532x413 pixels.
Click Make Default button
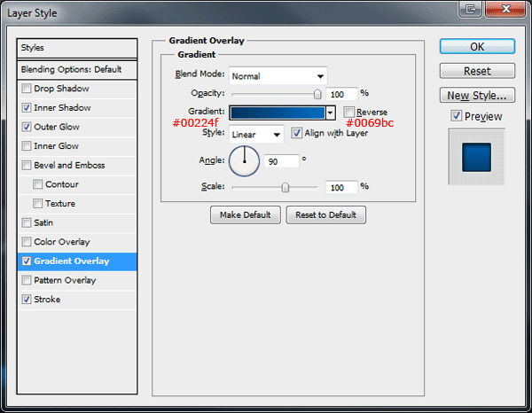tap(246, 215)
